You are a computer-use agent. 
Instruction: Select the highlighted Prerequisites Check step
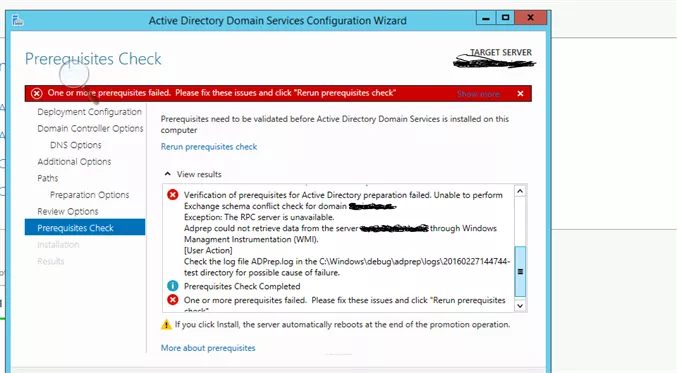85,227
